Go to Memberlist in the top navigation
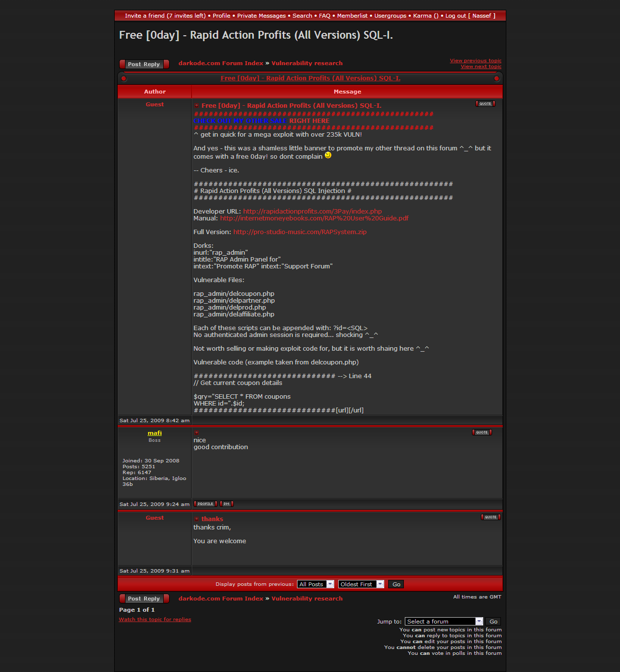 (x=352, y=16)
